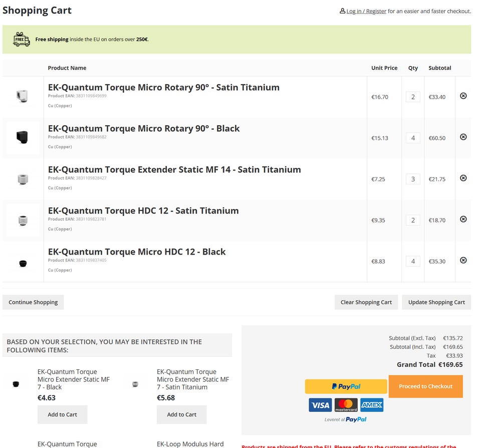
Task: Open EK-Quantum Torque Micro HDC 12 Black link
Action: pos(136,252)
